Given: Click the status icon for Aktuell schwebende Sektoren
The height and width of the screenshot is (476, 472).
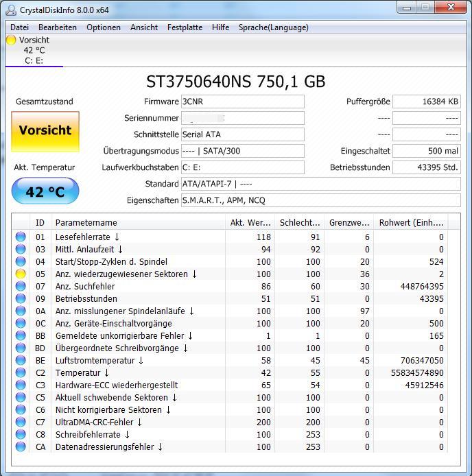Looking at the screenshot, I should coord(21,397).
